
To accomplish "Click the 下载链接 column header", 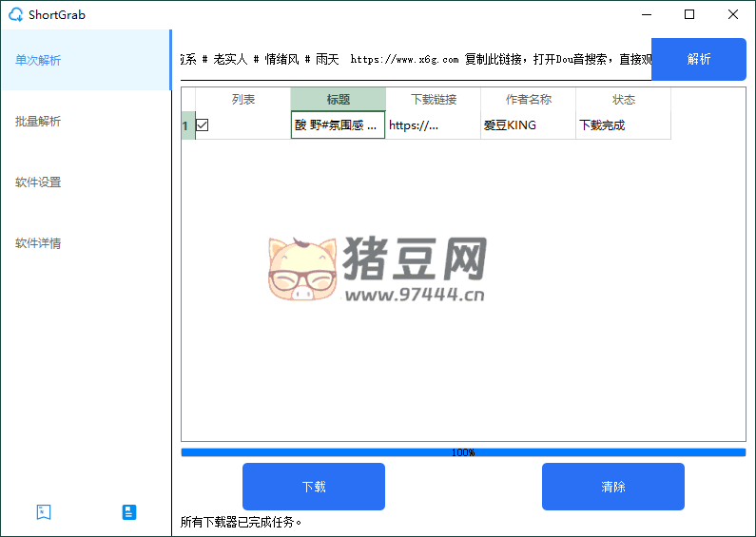I will click(x=434, y=99).
